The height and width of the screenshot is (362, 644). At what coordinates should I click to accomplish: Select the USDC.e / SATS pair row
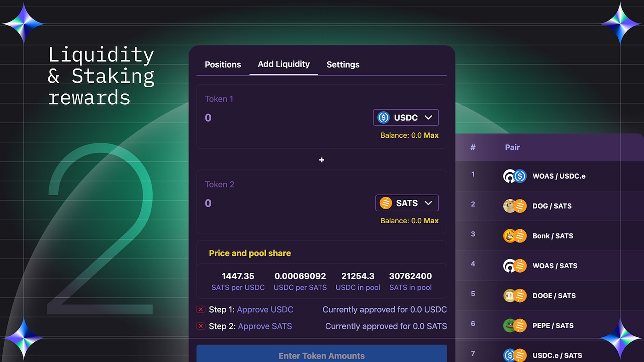tap(550, 351)
